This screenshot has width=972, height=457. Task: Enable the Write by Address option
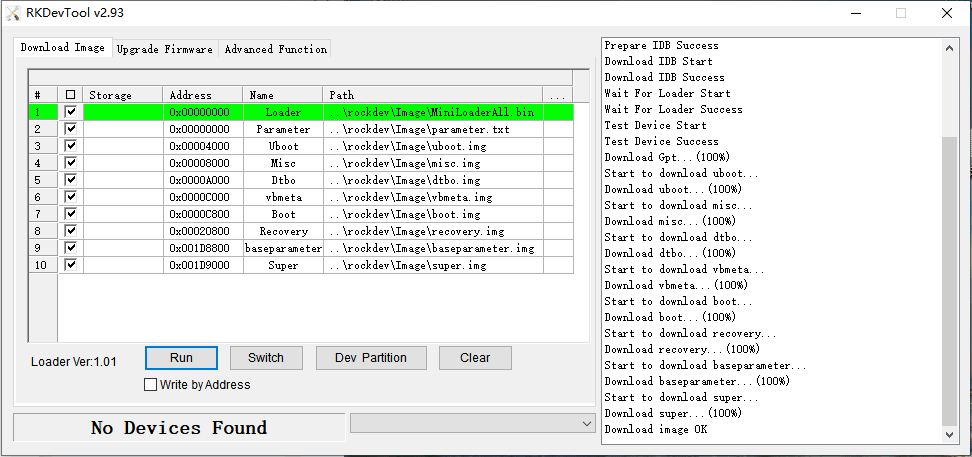[x=151, y=384]
